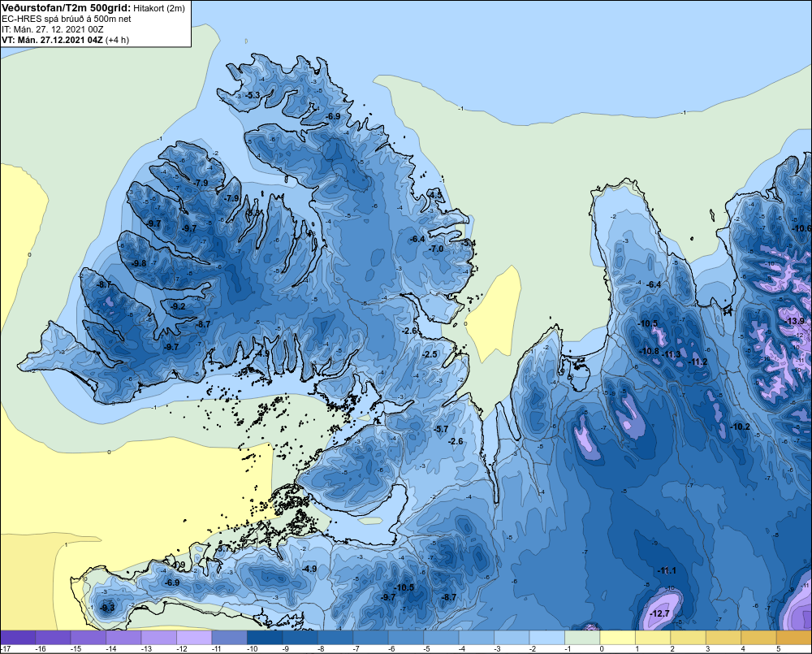Click the '-11.3' temperature value

tap(672, 354)
